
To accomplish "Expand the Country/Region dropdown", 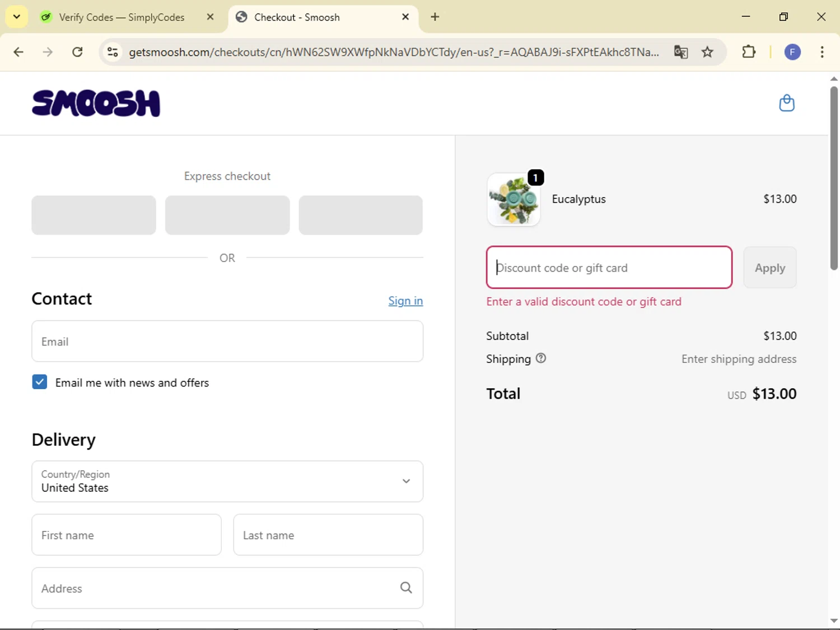I will pyautogui.click(x=227, y=481).
